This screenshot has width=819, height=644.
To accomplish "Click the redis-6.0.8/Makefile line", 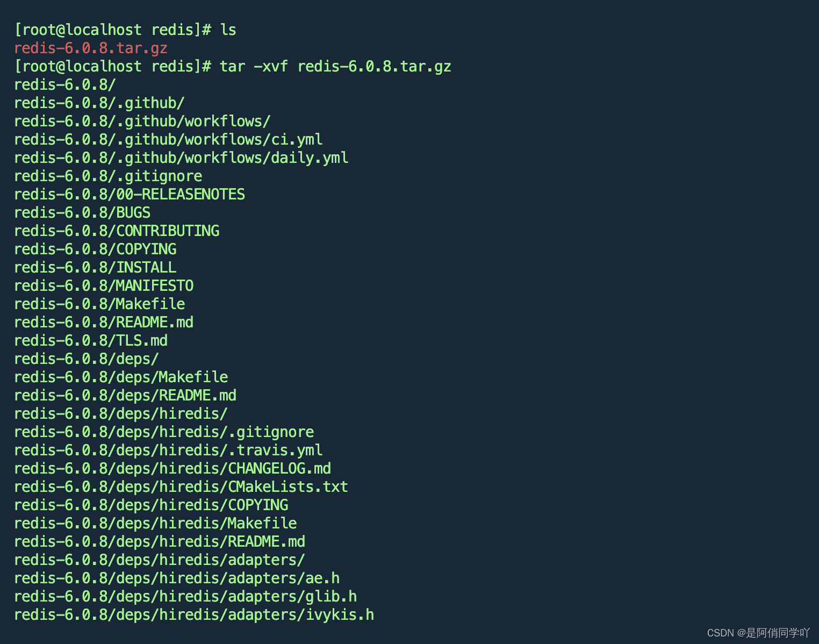I will (99, 304).
